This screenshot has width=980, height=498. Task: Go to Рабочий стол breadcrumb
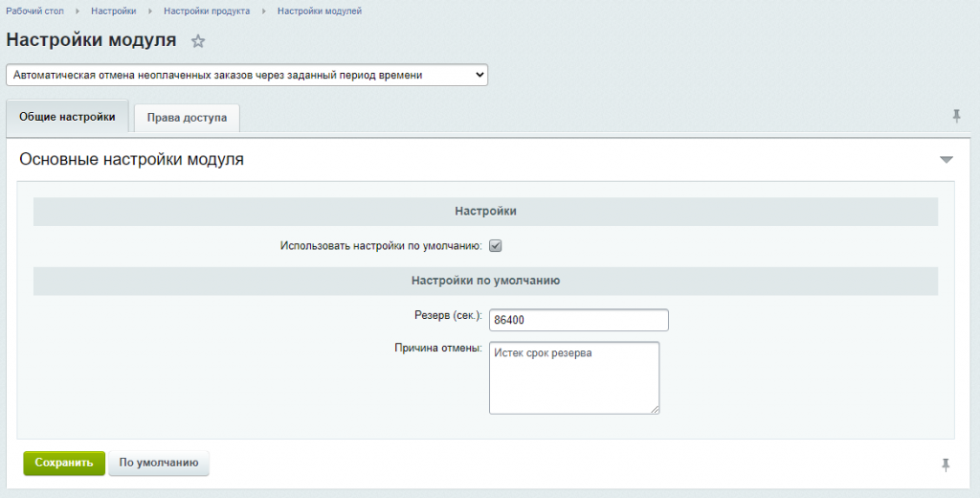[x=35, y=11]
